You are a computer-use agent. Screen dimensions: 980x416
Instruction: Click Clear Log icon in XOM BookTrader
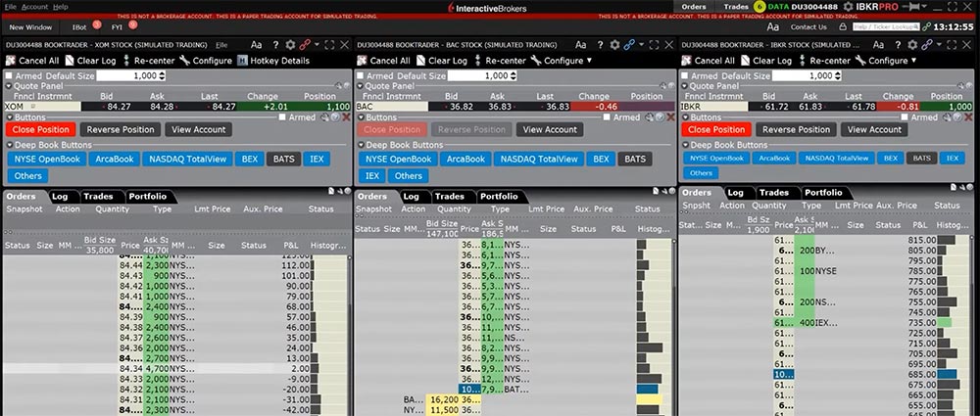(x=70, y=61)
